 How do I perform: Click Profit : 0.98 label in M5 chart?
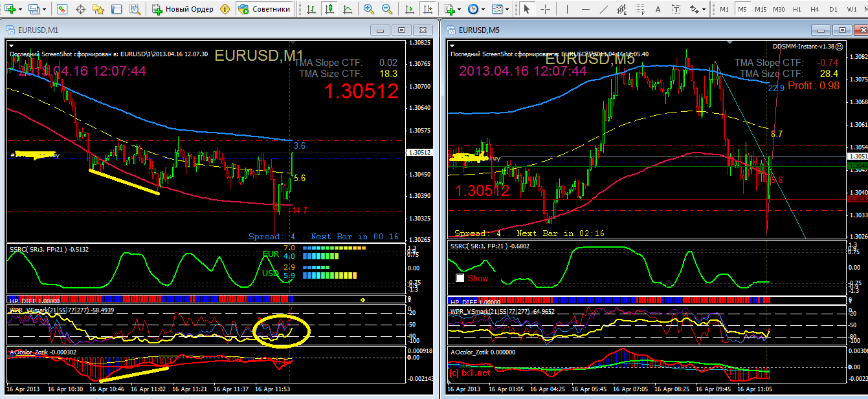point(814,85)
